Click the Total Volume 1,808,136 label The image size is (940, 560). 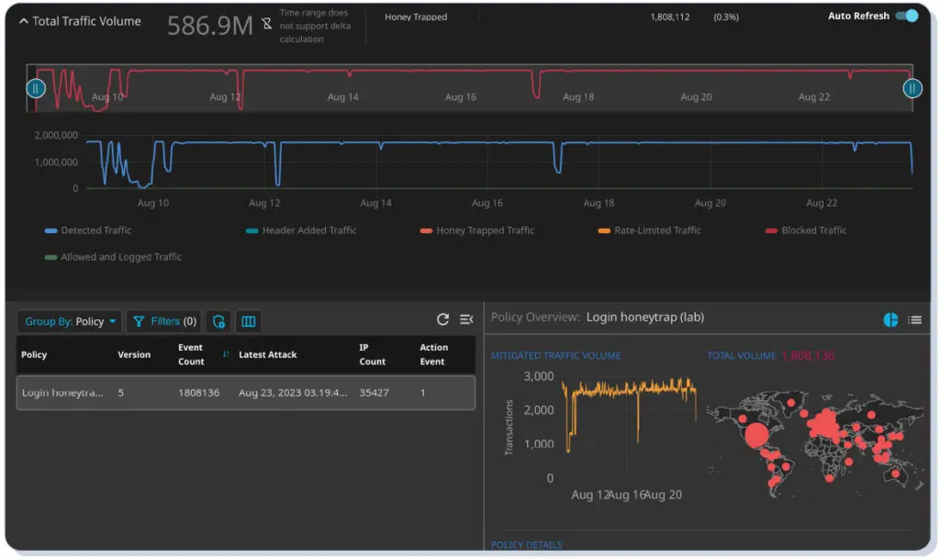click(770, 355)
